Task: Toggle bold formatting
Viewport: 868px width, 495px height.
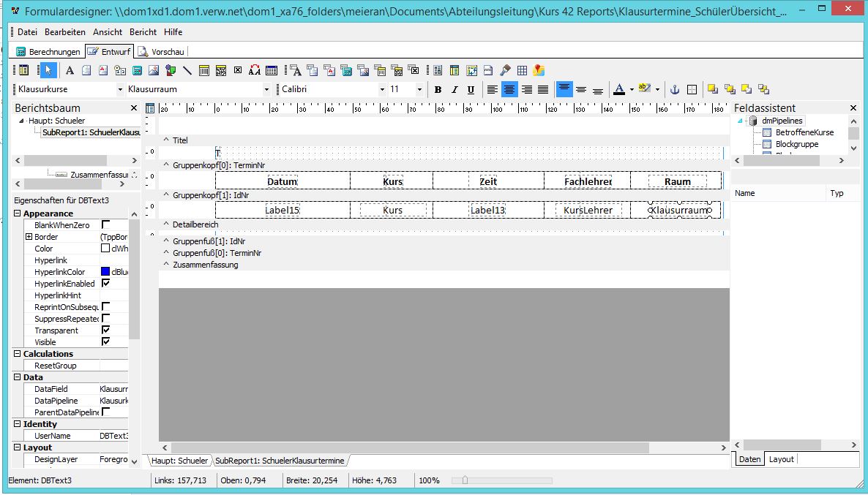Action: click(438, 89)
